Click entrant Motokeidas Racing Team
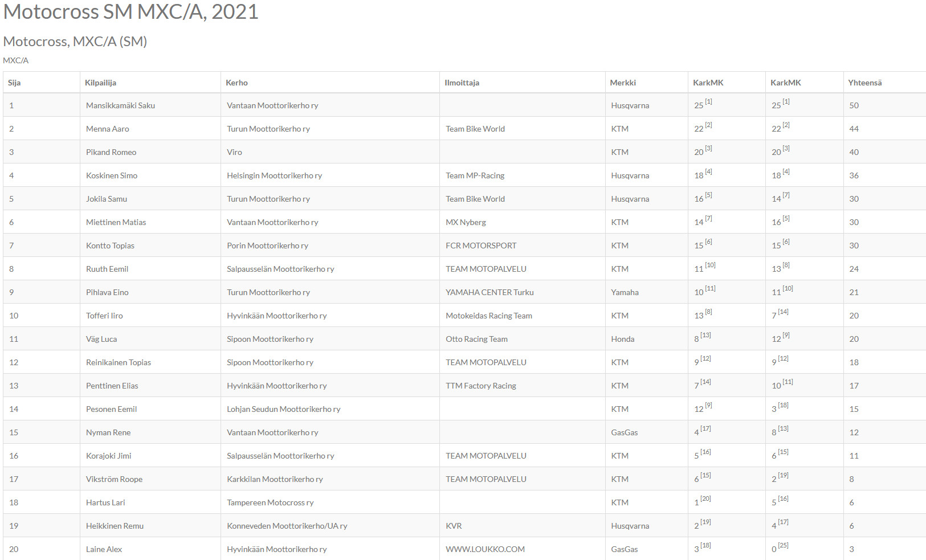The height and width of the screenshot is (560, 926). pyautogui.click(x=489, y=316)
